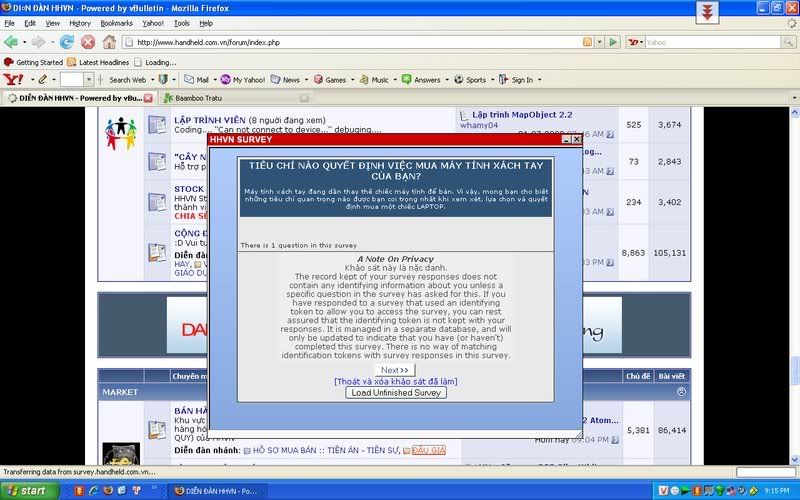Click the Sign In toolbar button
This screenshot has width=800, height=500.
(516, 80)
